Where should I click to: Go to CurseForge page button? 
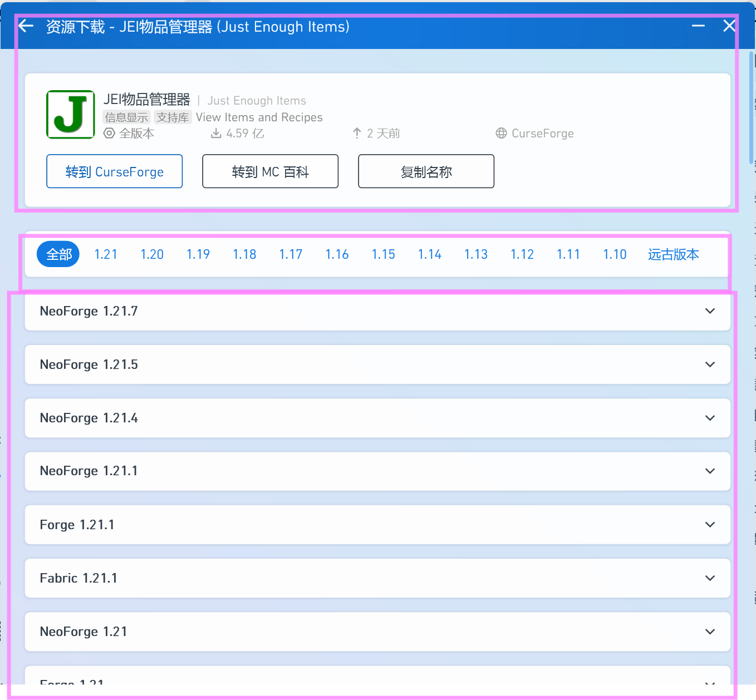point(115,171)
